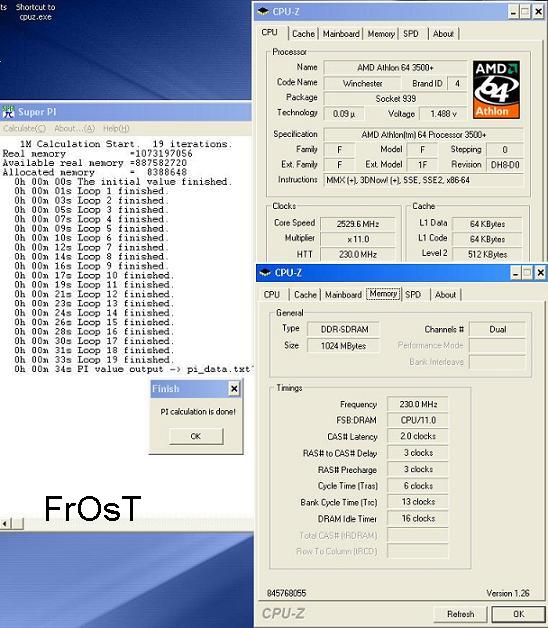548x628 pixels.
Task: Open the Help menu in Super PI
Action: [x=116, y=129]
